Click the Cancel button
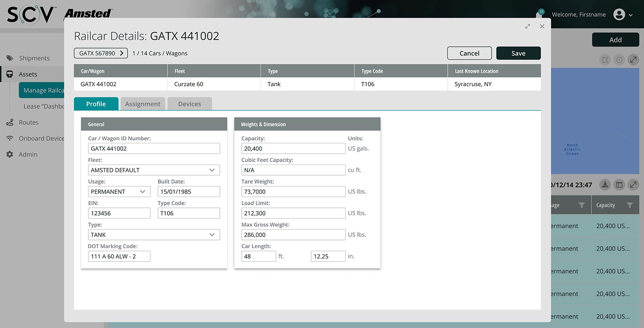Screen dimensions: 644x328 [x=469, y=53]
